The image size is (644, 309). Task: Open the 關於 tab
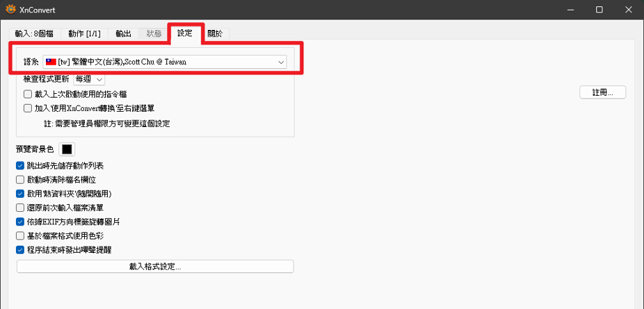pyautogui.click(x=216, y=33)
